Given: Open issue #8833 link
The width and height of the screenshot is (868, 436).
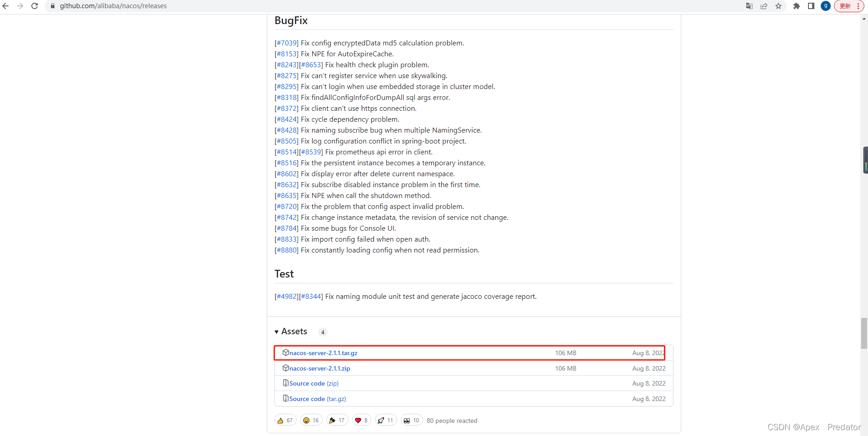Looking at the screenshot, I should (x=286, y=239).
